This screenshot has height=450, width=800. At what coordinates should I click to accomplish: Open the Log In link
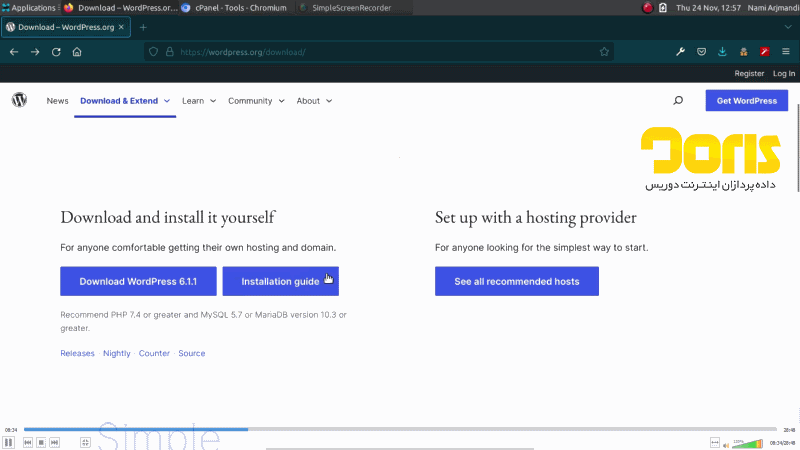784,73
